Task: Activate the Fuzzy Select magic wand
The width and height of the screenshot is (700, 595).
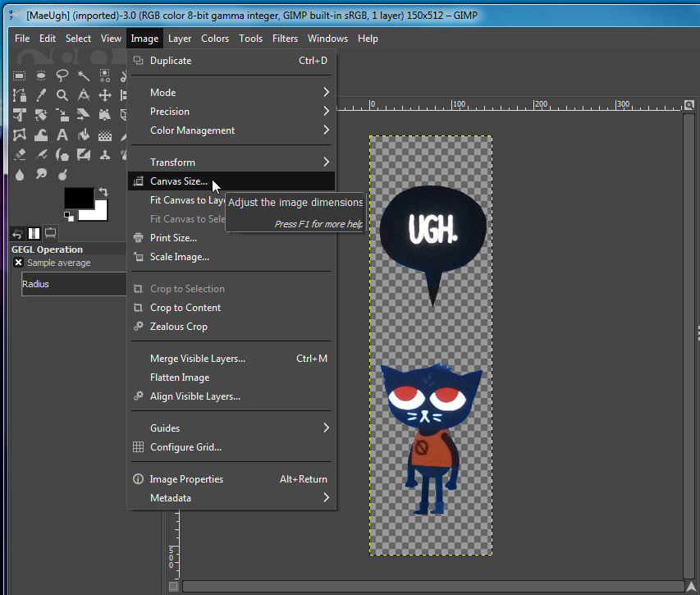Action: point(84,76)
